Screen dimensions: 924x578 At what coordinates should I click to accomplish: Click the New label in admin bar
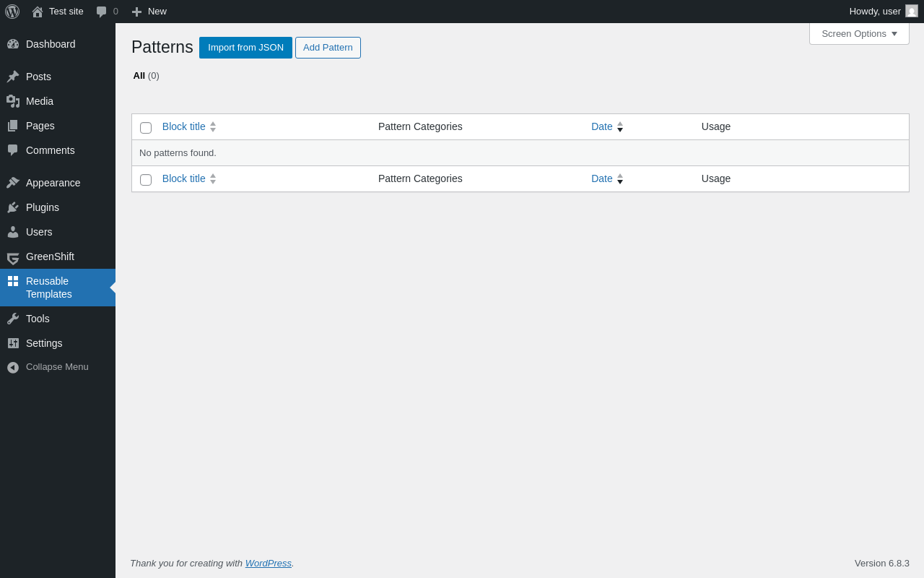coord(157,12)
